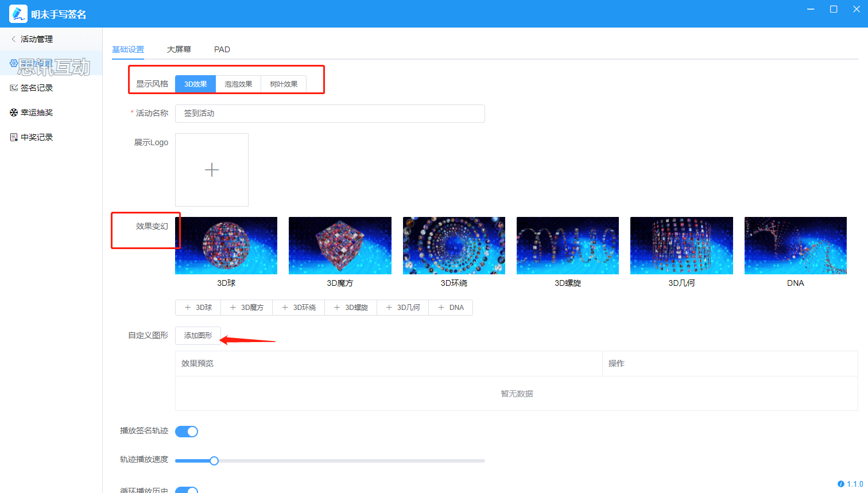The height and width of the screenshot is (493, 868).
Task: Select the 泡泡效果 display style
Action: [238, 84]
